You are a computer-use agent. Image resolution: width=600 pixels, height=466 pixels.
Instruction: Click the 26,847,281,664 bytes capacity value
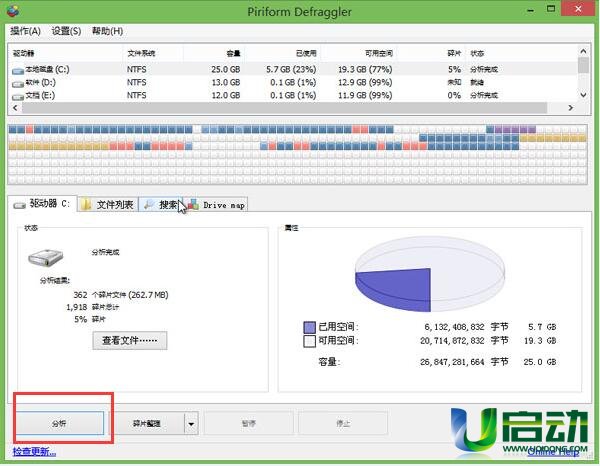(452, 362)
